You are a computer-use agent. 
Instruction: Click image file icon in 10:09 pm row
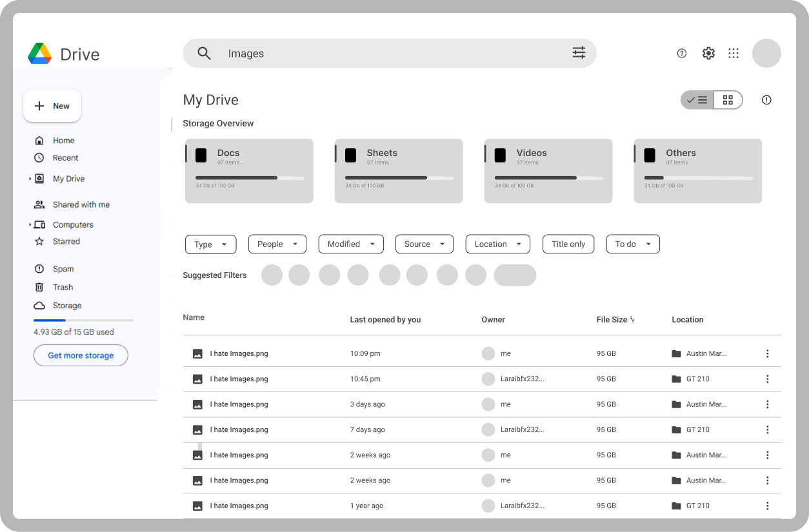[x=197, y=353]
